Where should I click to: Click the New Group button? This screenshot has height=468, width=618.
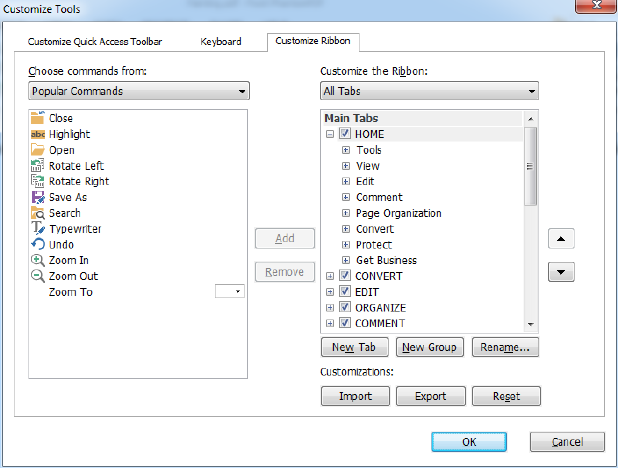430,347
